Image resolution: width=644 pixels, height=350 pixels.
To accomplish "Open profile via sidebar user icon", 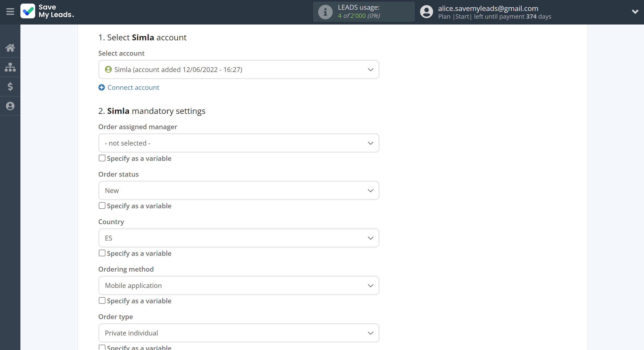I will pyautogui.click(x=10, y=106).
